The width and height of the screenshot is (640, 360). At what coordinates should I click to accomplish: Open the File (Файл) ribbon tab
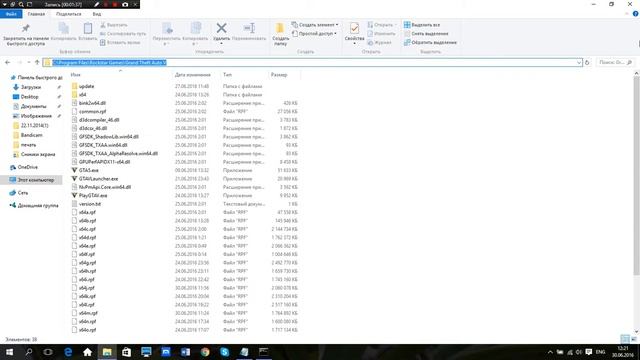pos(11,14)
